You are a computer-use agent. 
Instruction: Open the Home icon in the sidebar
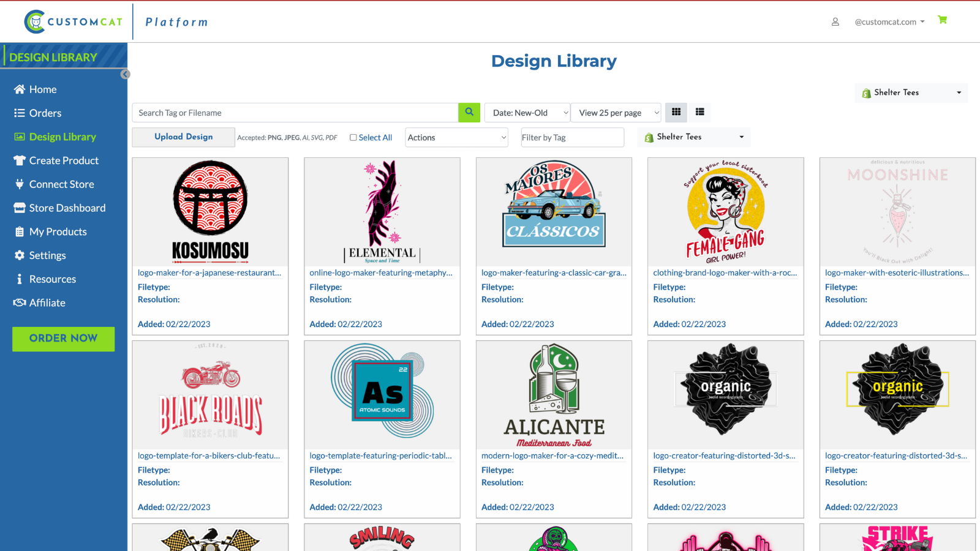[x=19, y=89]
